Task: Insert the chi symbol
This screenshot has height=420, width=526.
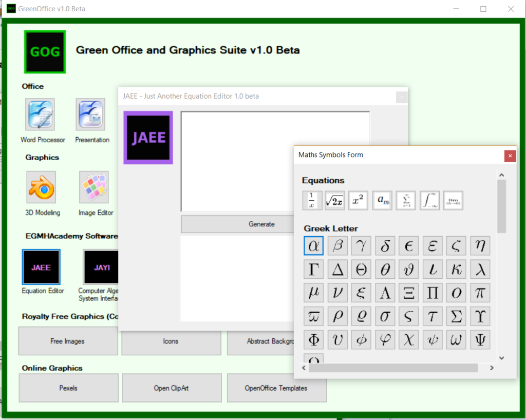Action: [x=408, y=339]
